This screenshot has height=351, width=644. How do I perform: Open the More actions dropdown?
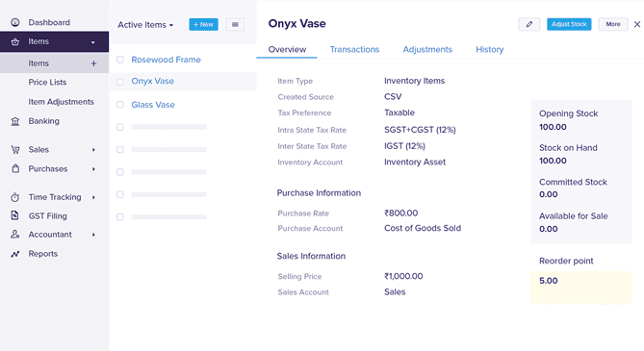613,24
